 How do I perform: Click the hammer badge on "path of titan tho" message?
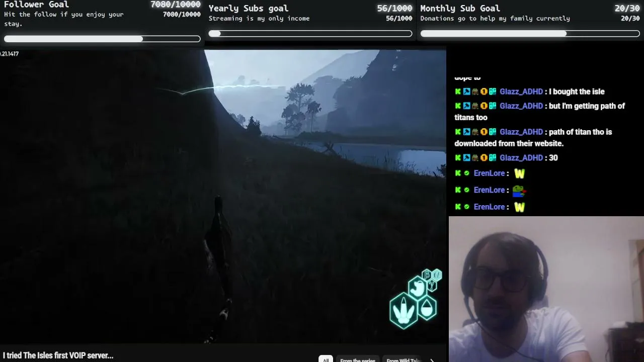[x=466, y=132]
